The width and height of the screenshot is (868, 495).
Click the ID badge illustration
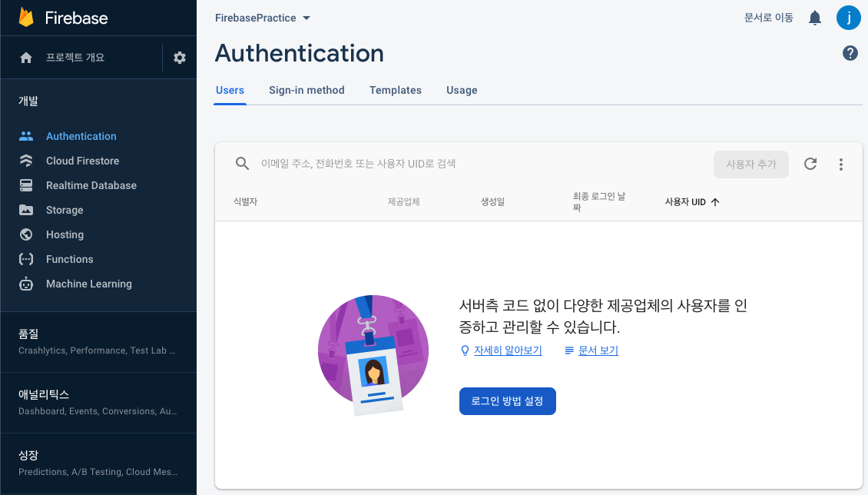click(373, 354)
